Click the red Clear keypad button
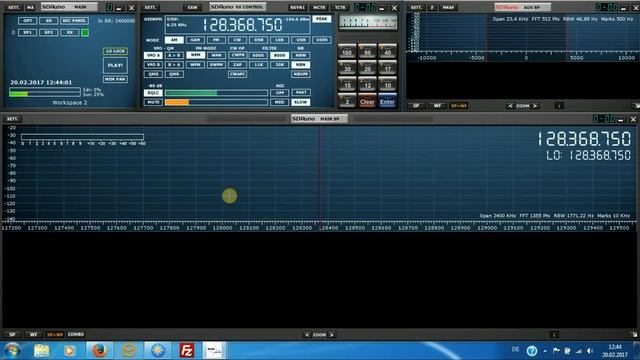The height and width of the screenshot is (360, 640). (367, 101)
